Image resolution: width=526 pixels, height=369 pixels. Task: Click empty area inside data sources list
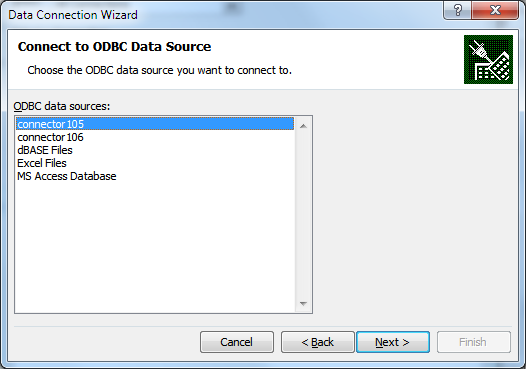pyautogui.click(x=155, y=247)
